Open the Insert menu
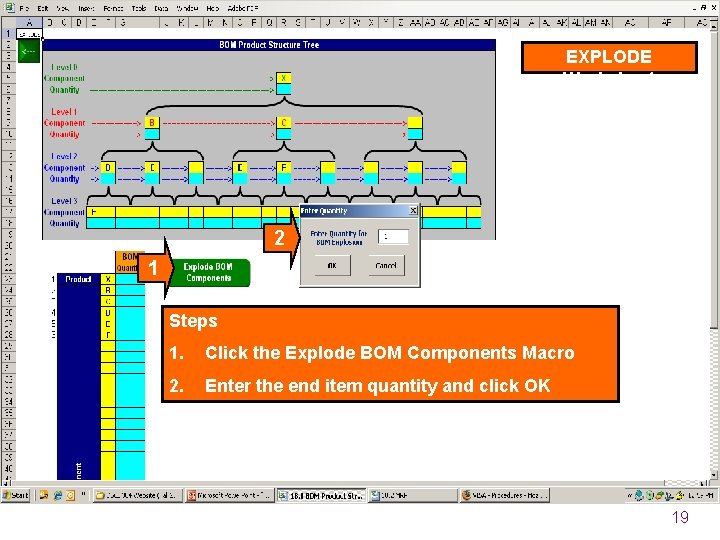Viewport: 720px width, 540px height. (x=86, y=8)
